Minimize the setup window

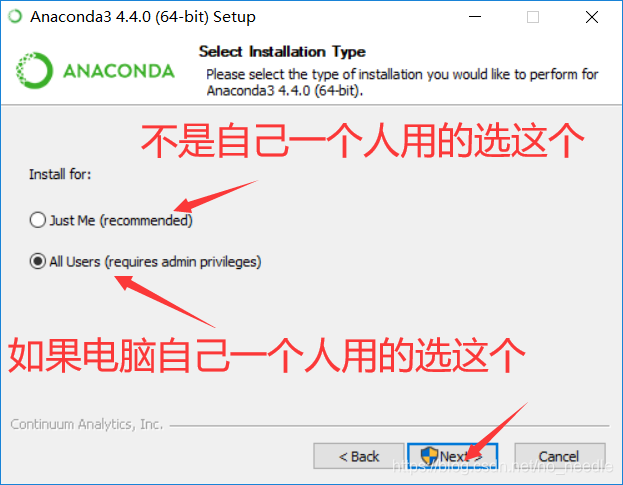[x=475, y=17]
